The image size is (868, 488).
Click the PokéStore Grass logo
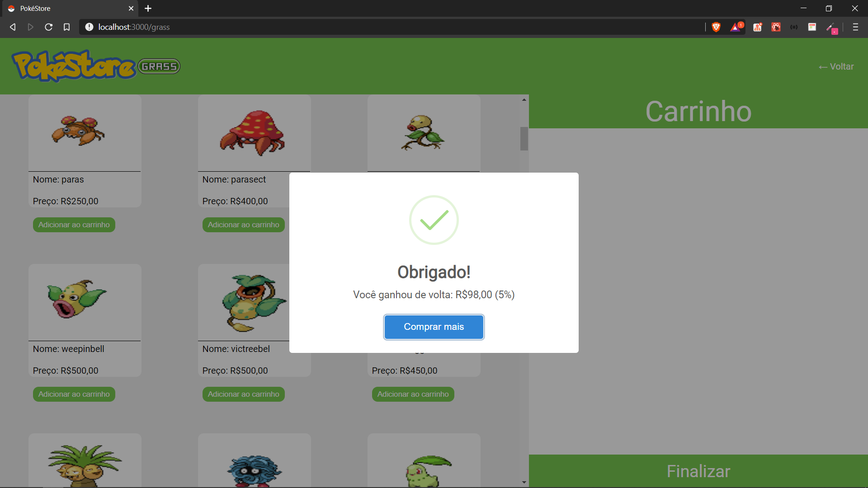96,66
